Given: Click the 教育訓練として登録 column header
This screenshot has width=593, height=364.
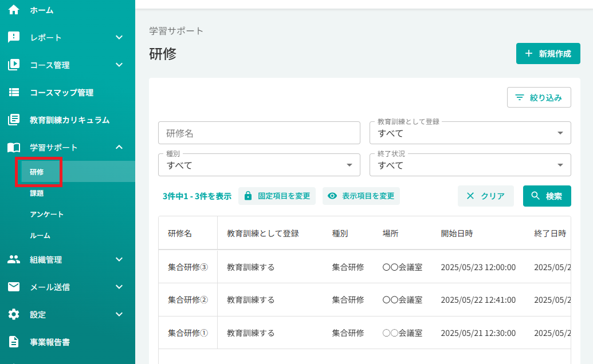Looking at the screenshot, I should (x=263, y=234).
